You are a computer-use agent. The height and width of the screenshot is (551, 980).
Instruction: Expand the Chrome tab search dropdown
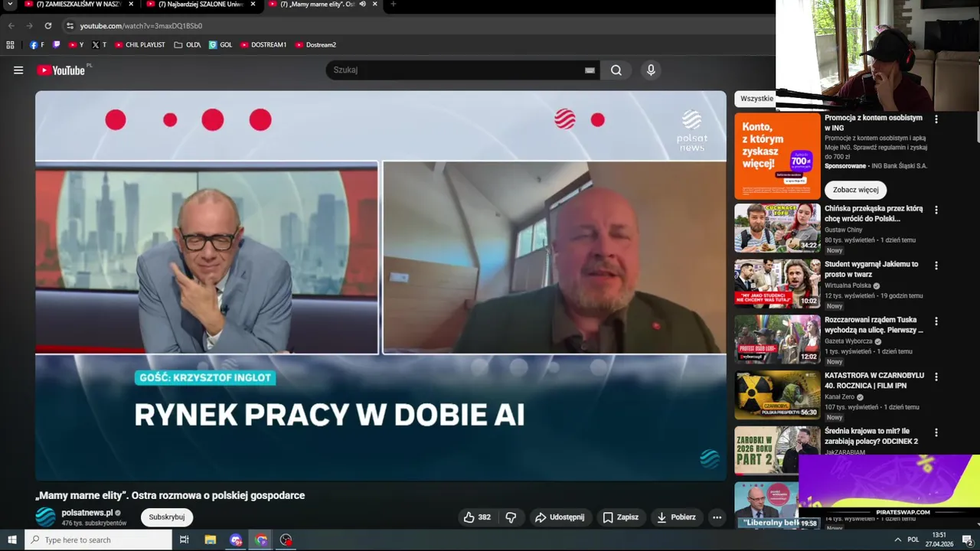click(11, 5)
